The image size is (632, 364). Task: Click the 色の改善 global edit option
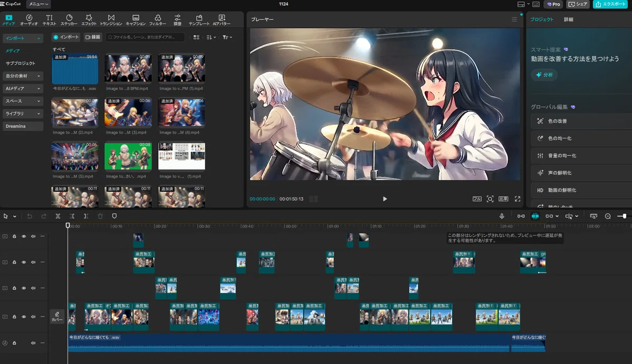click(581, 121)
